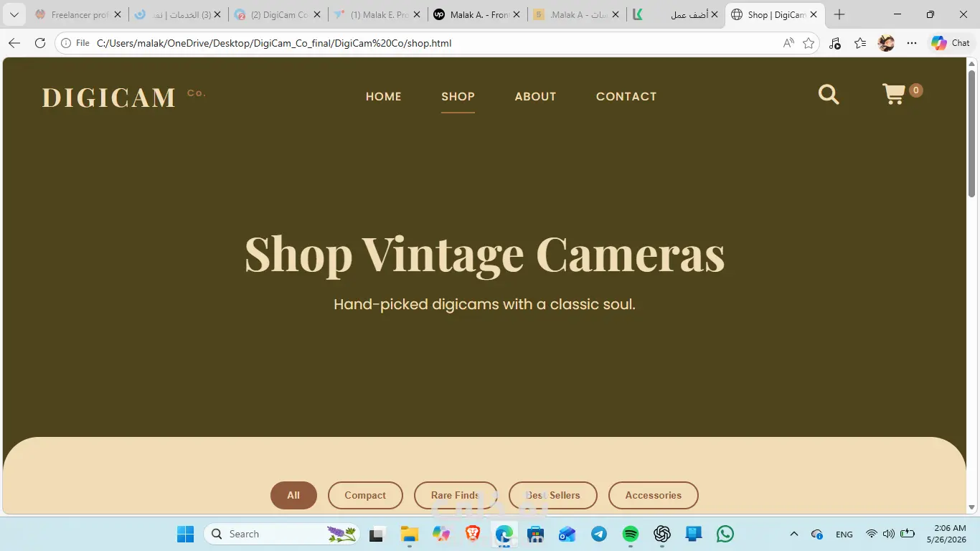Click the 'Hand-picked digicams with a classic soul.' tagline
This screenshot has height=551, width=980.
click(485, 304)
